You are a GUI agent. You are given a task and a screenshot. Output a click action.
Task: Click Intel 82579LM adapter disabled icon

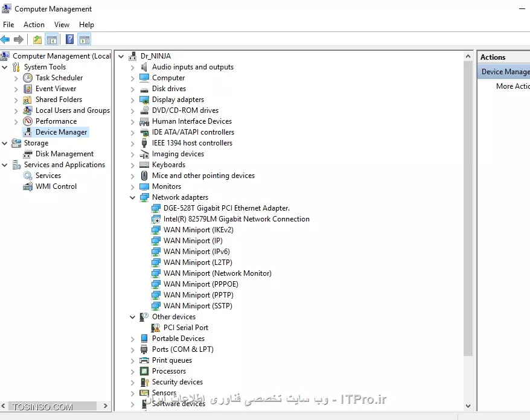[156, 219]
